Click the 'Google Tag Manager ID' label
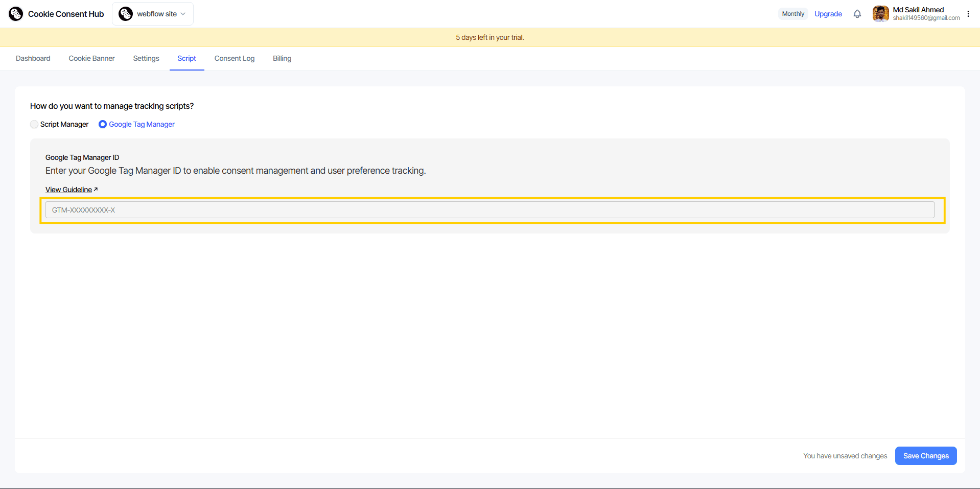Screen dimensions: 980x489 coord(82,157)
